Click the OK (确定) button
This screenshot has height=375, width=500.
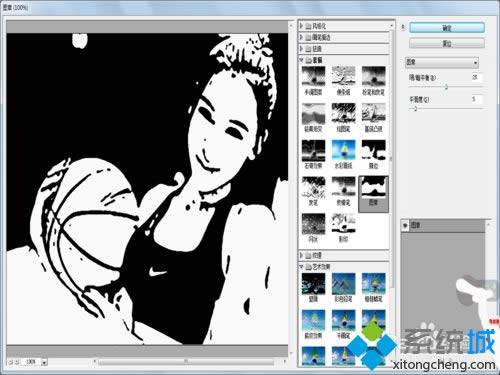point(447,28)
